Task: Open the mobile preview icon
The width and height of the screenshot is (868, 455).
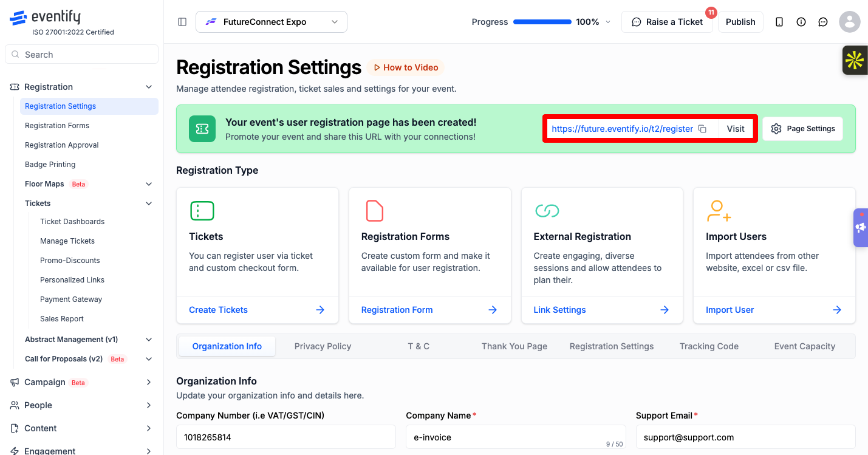Action: click(x=779, y=22)
